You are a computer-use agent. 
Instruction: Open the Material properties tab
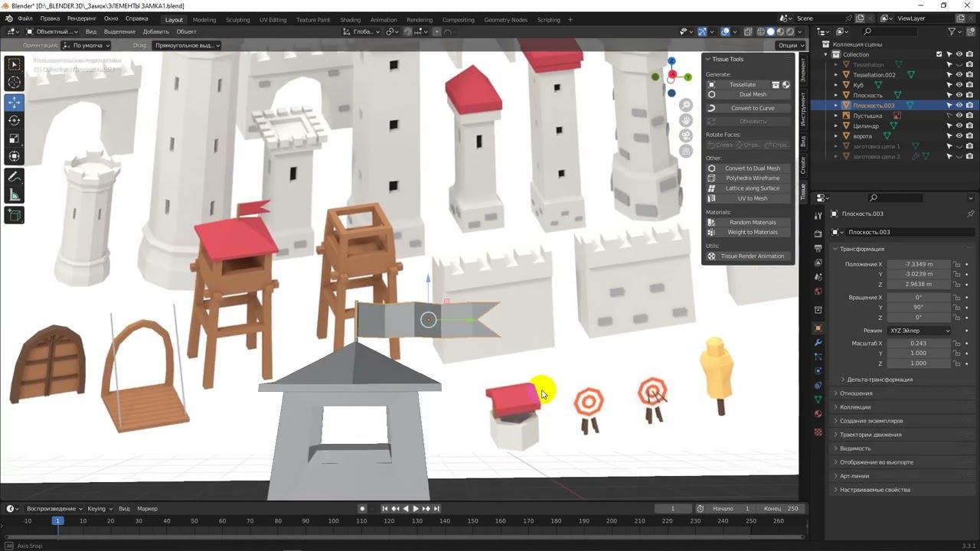818,414
